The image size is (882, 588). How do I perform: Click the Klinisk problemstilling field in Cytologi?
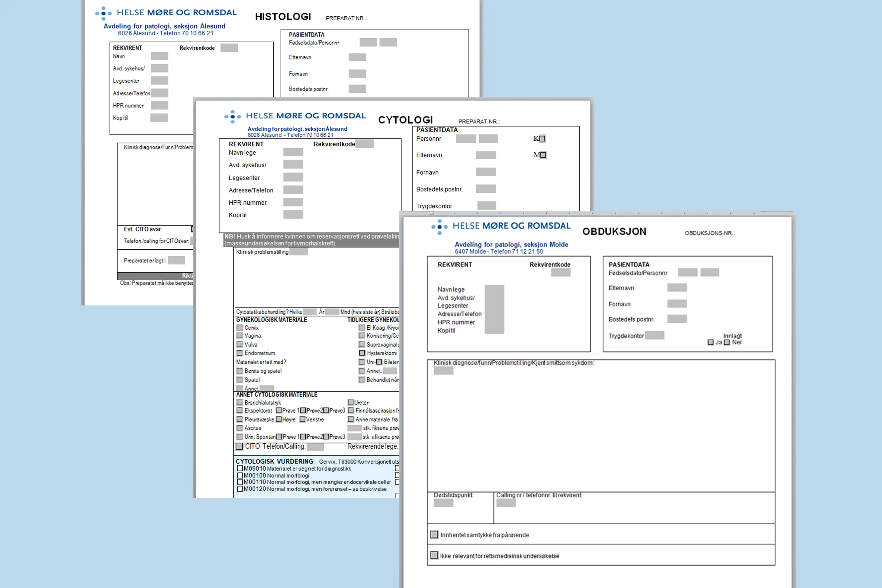tap(299, 252)
